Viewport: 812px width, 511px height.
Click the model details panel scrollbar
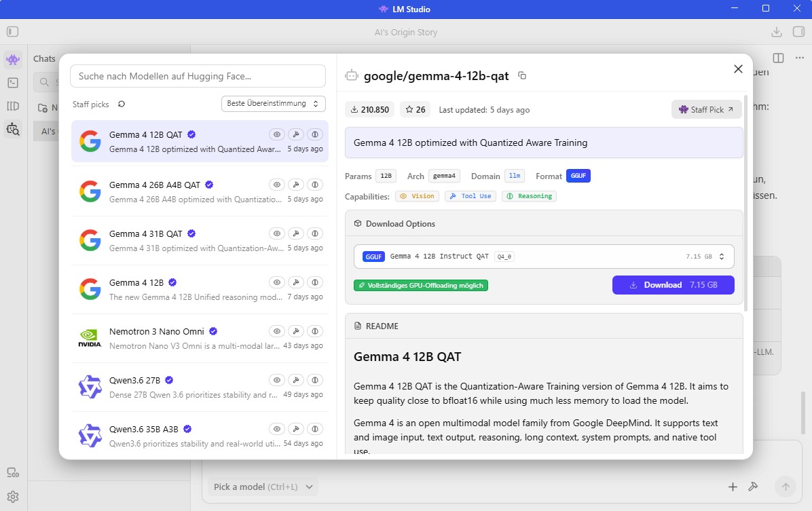point(745,202)
